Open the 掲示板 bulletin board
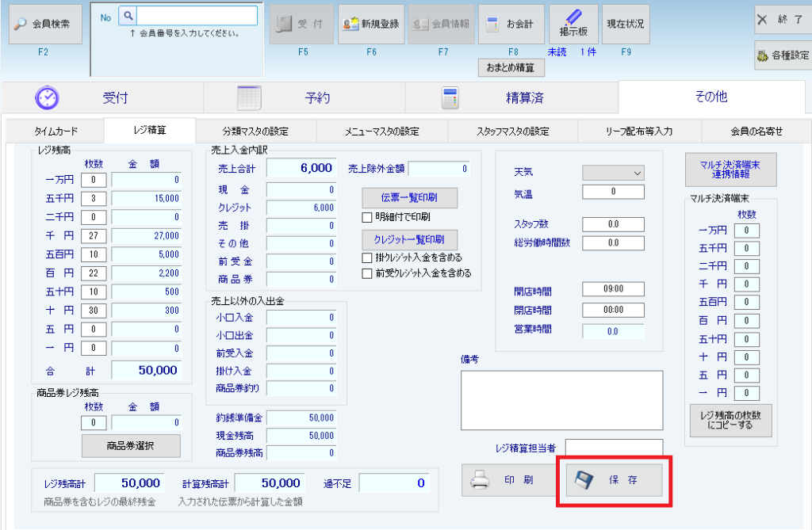Screen dimensions: 812x530 (573, 24)
